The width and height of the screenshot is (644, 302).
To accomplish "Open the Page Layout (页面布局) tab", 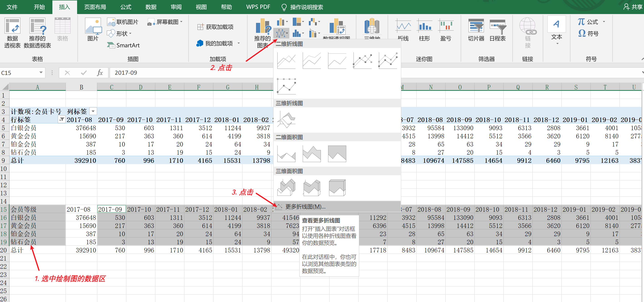I will (x=95, y=7).
